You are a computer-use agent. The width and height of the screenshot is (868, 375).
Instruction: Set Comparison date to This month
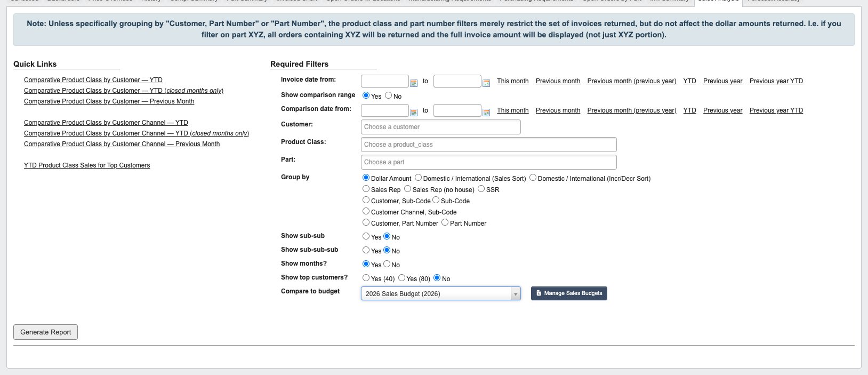point(513,110)
